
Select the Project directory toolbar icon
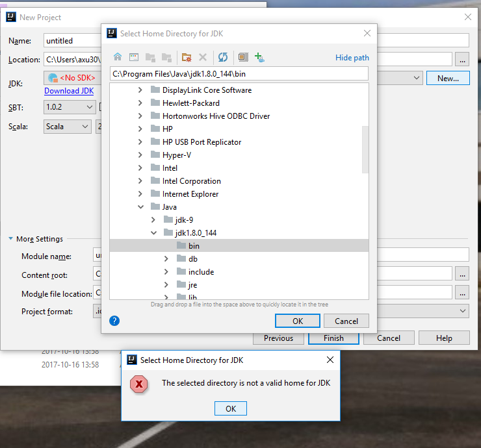point(150,57)
